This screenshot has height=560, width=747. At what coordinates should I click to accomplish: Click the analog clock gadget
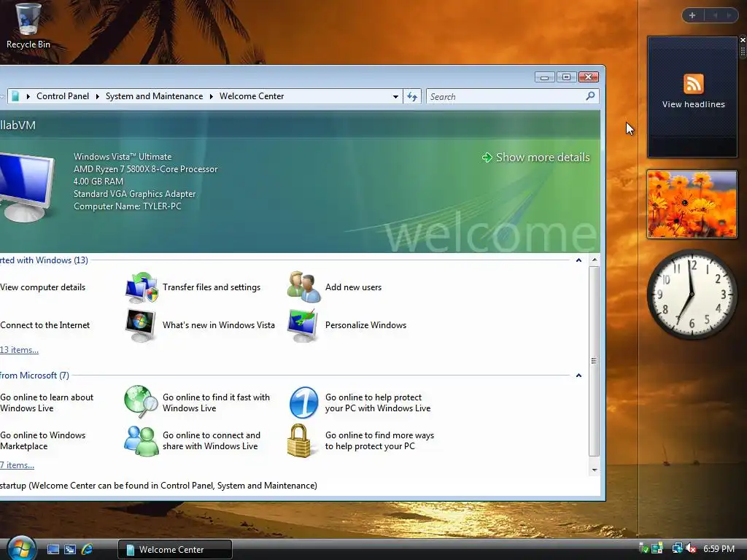pyautogui.click(x=692, y=294)
